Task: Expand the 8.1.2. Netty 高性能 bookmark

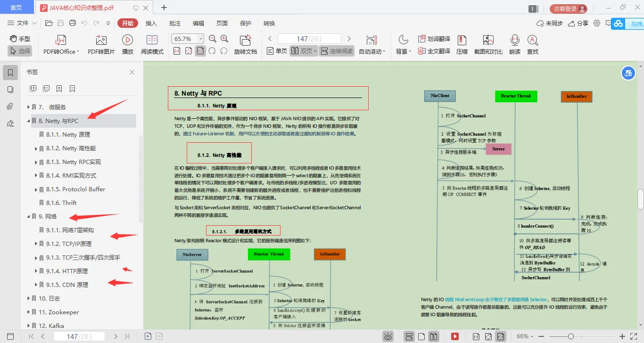Action: tap(36, 148)
